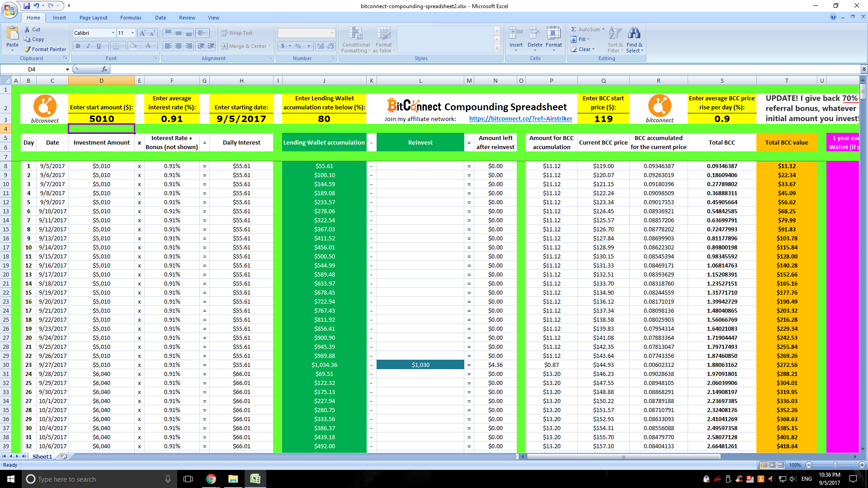Open Sort & Filter tool
The image size is (868, 488).
[x=615, y=40]
